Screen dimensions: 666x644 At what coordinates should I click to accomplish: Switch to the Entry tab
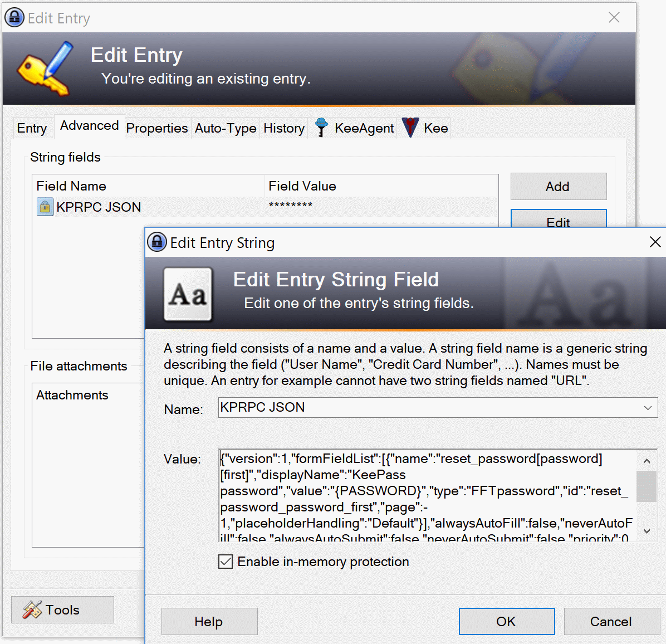coord(32,128)
